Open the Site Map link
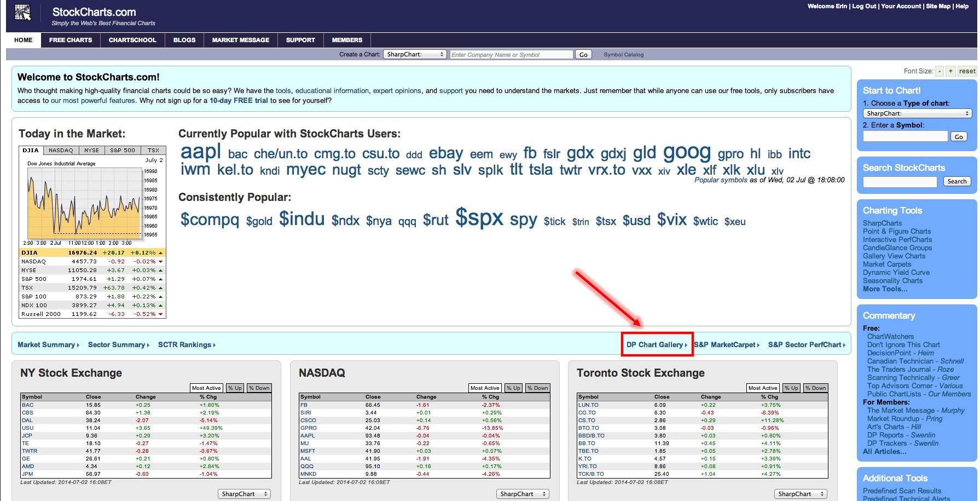 938,6
